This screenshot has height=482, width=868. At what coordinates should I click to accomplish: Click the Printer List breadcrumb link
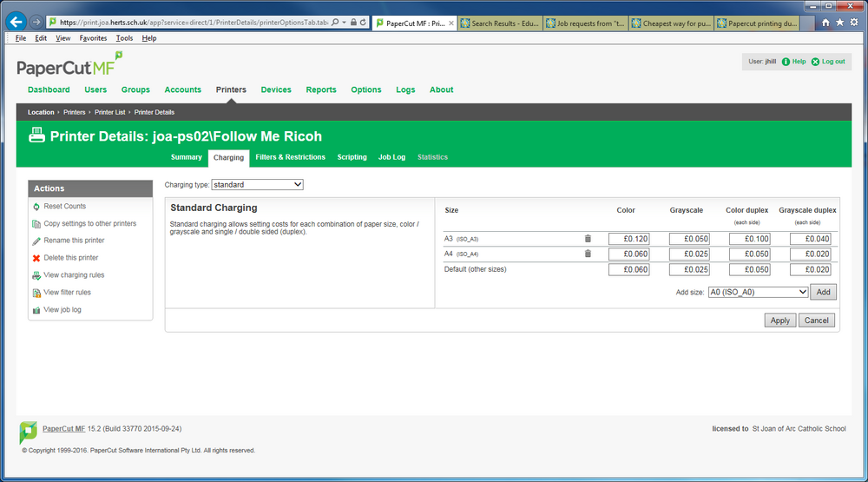coord(109,112)
